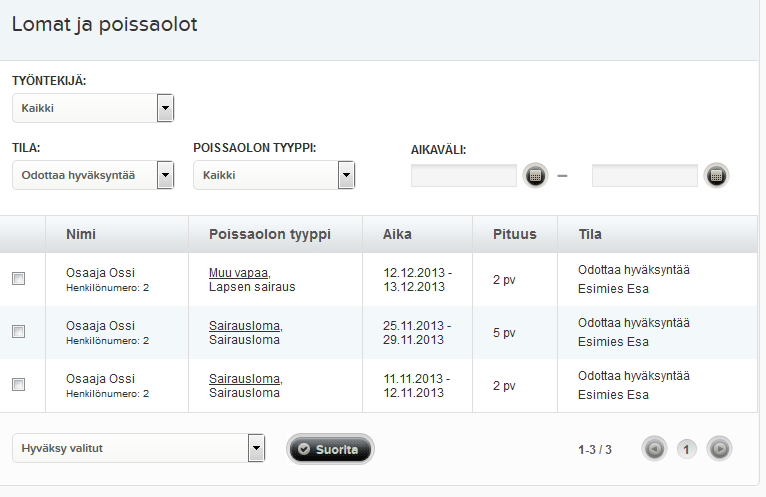Go to next page arrow

tap(719, 449)
